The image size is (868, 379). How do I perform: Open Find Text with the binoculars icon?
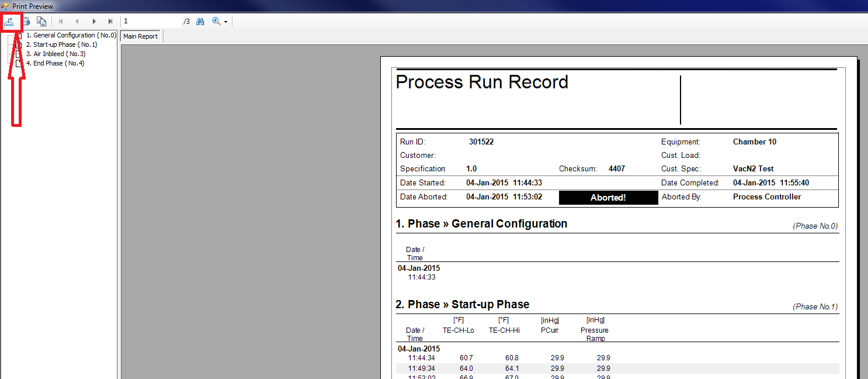(200, 22)
